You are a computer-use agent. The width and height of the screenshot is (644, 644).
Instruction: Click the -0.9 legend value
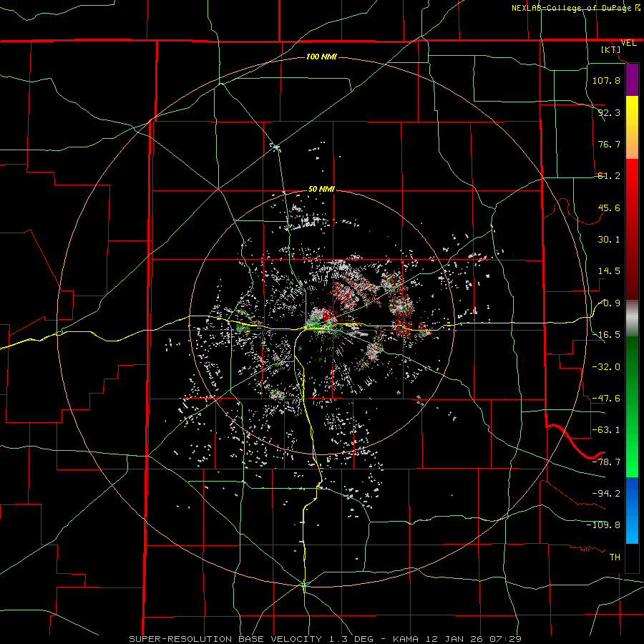pos(610,303)
